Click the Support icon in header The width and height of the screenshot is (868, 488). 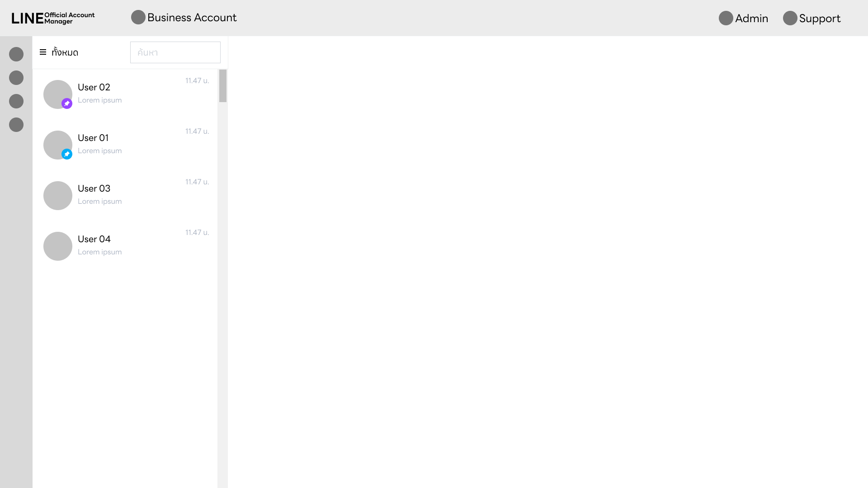(x=790, y=18)
